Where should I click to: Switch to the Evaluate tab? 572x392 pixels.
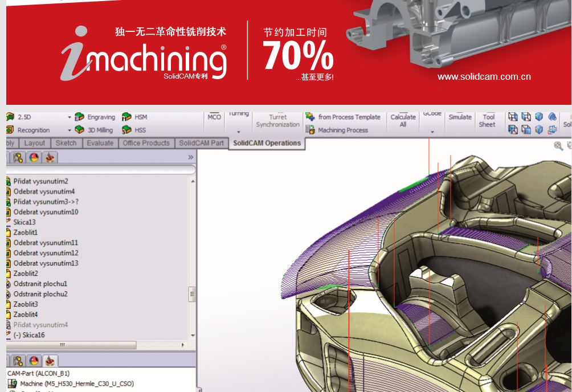pyautogui.click(x=100, y=143)
